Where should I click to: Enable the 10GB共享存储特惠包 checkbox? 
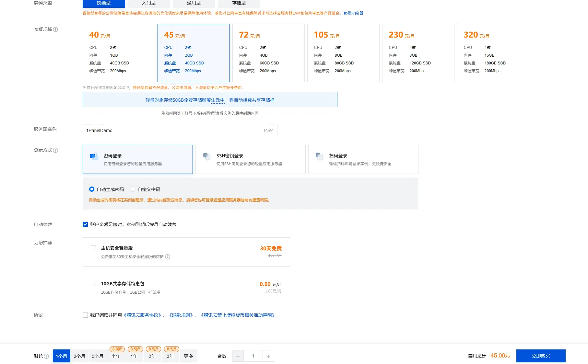[x=93, y=283]
